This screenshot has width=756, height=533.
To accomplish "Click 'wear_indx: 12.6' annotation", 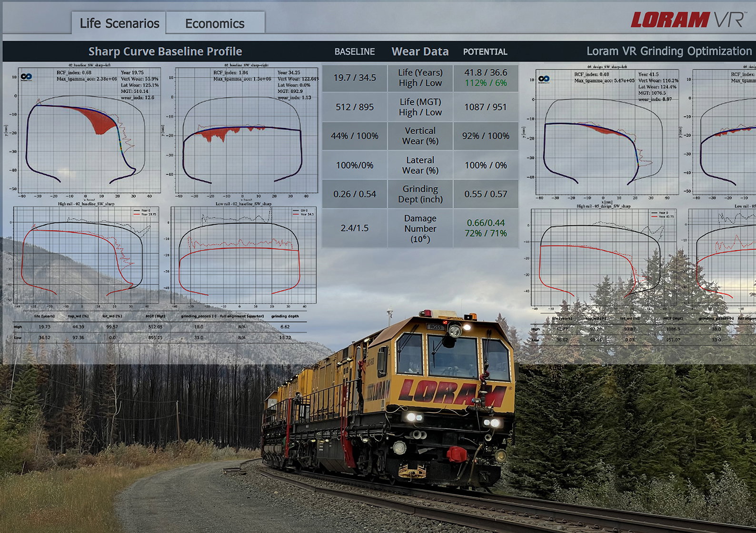I will pos(137,97).
